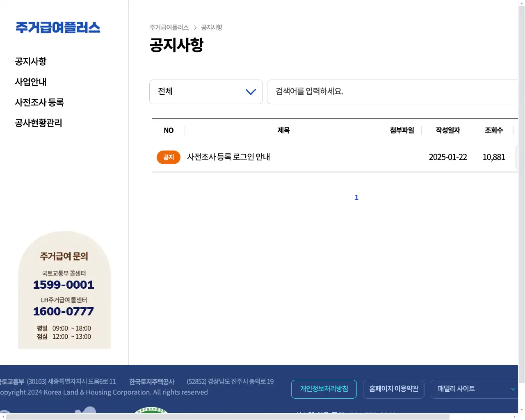Open 사전조사 등록 from sidebar

(x=39, y=103)
